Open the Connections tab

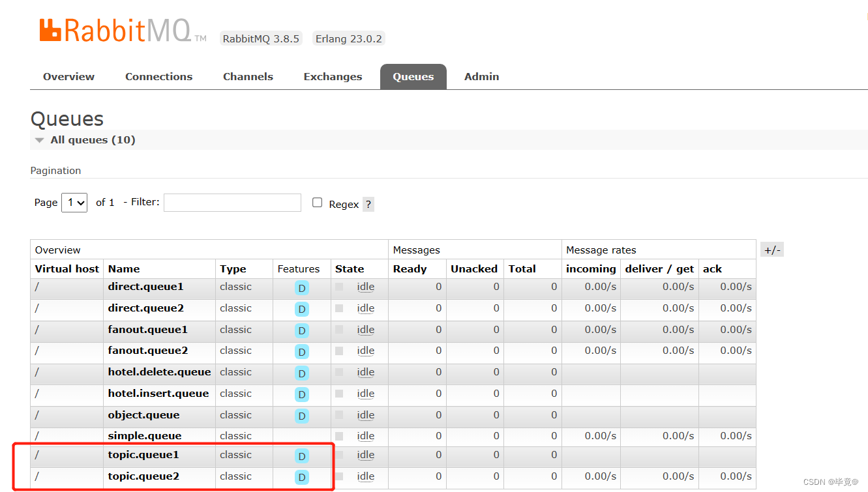(159, 76)
